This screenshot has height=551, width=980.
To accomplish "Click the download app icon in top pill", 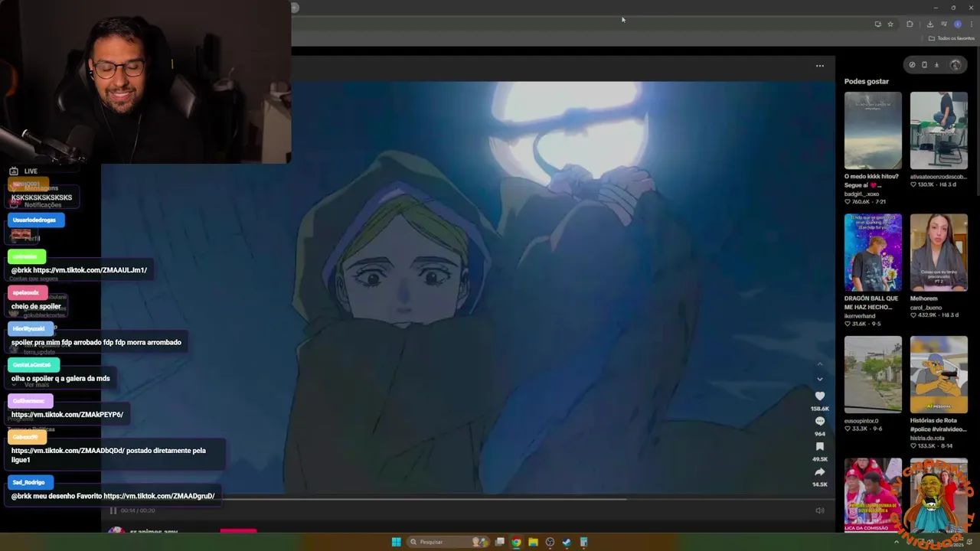I will [x=936, y=65].
